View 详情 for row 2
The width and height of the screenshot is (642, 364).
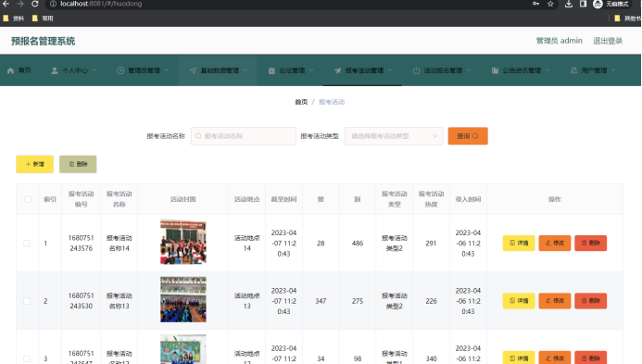point(519,301)
